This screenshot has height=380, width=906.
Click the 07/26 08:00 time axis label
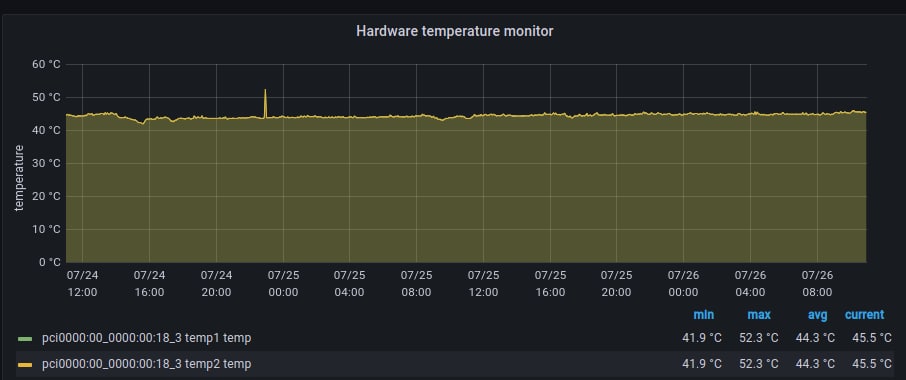coord(818,284)
